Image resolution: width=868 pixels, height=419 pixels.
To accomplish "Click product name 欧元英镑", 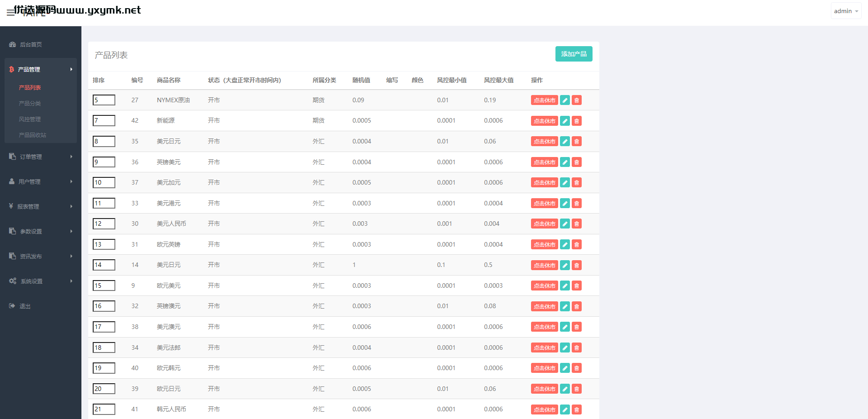I will [x=169, y=244].
